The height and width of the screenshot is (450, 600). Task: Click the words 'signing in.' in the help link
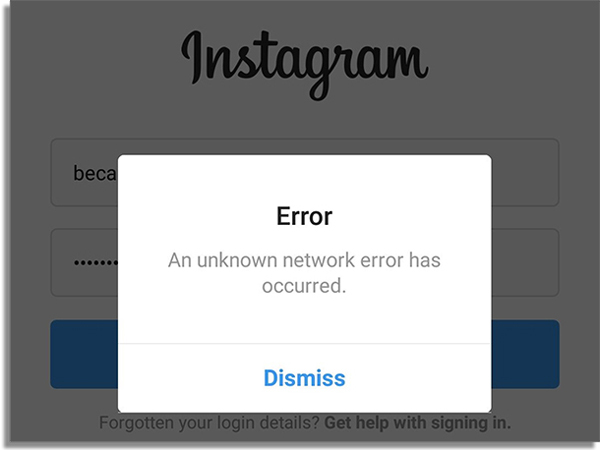click(x=471, y=423)
